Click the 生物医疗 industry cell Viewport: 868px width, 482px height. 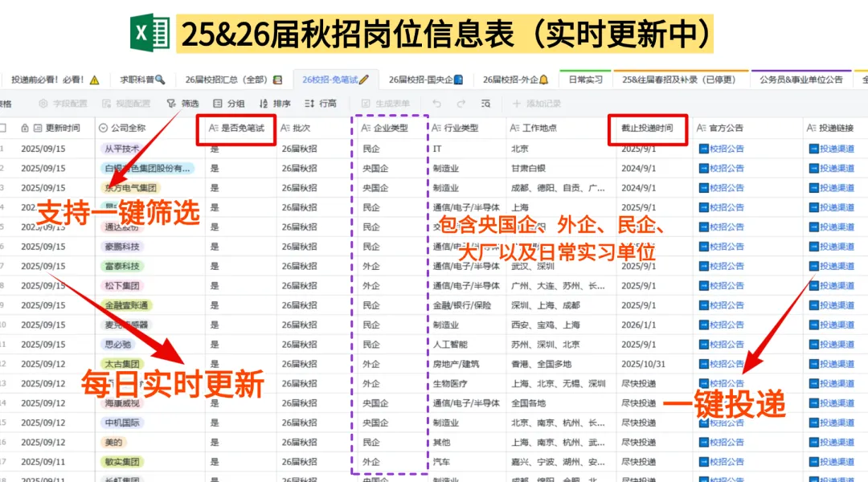point(450,383)
